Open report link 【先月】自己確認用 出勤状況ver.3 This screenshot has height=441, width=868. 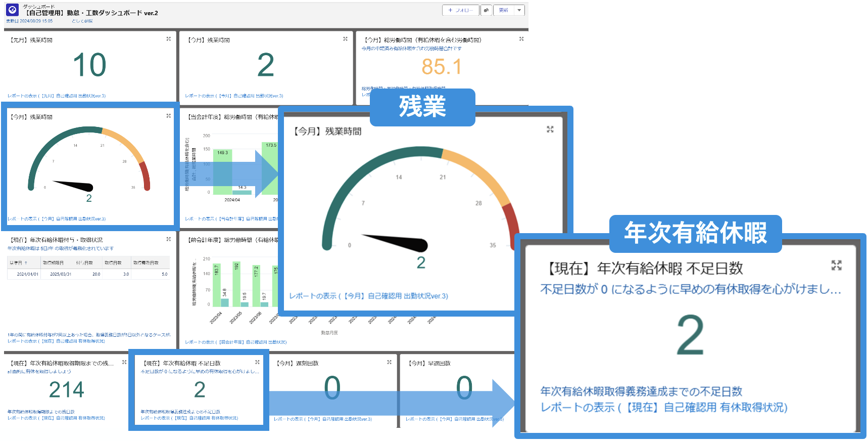57,96
